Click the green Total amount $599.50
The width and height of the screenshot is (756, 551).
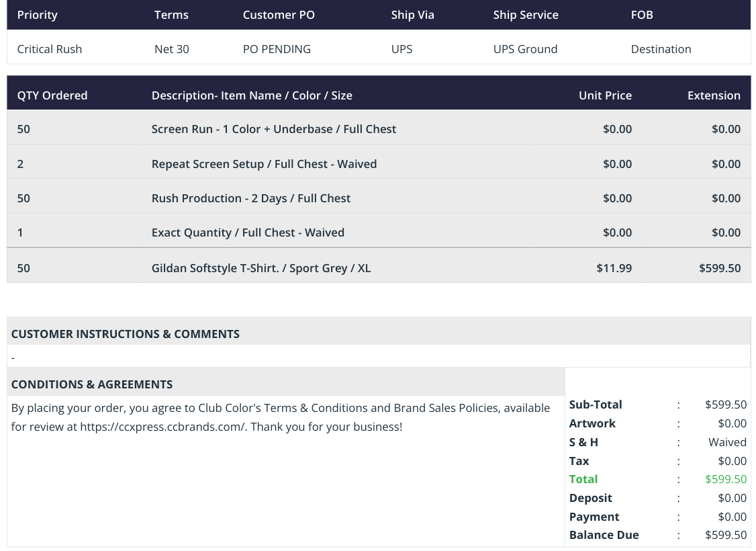pyautogui.click(x=726, y=479)
